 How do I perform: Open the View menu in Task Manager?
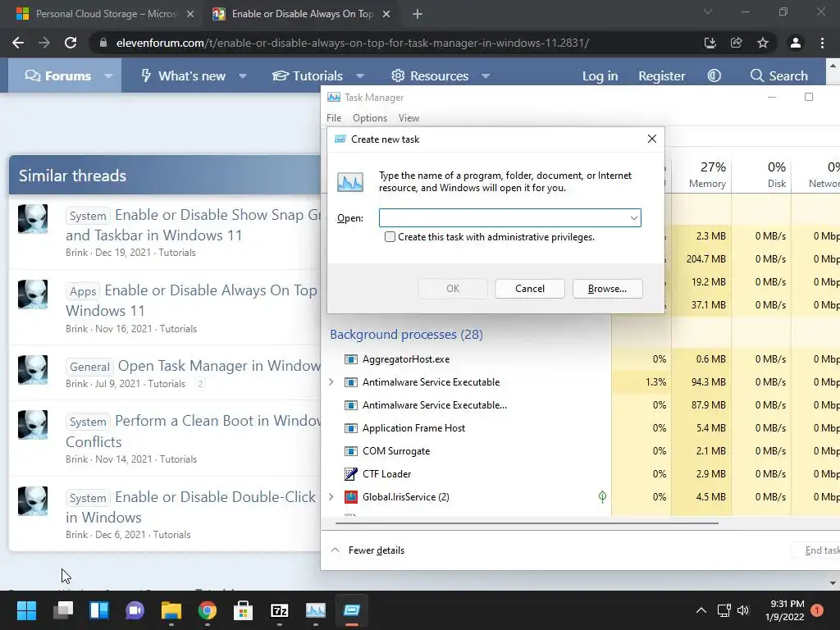[x=409, y=118]
